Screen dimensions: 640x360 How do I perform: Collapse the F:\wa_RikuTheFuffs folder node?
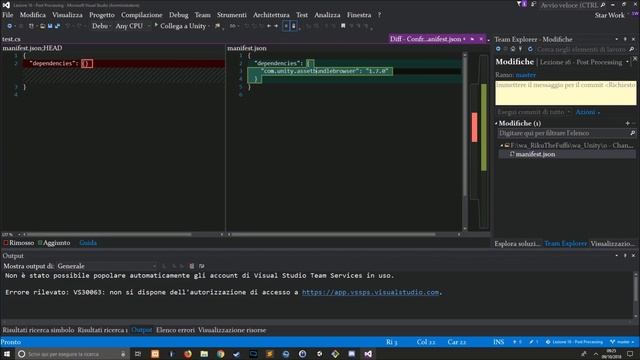(502, 145)
